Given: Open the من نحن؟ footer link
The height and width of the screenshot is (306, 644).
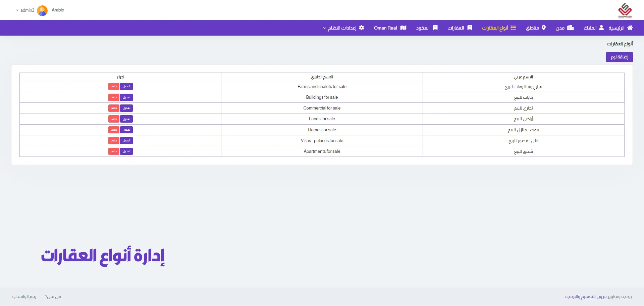Looking at the screenshot, I should tap(53, 297).
